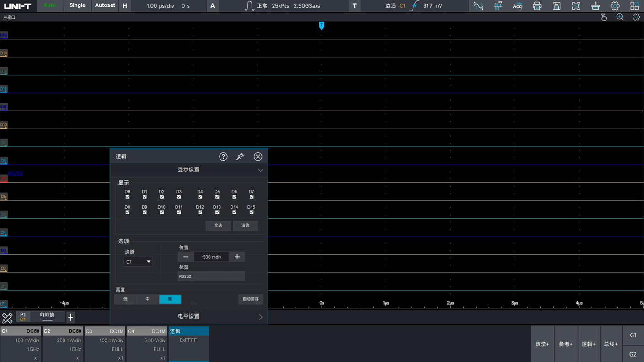Click the Single trigger button

[x=77, y=5]
